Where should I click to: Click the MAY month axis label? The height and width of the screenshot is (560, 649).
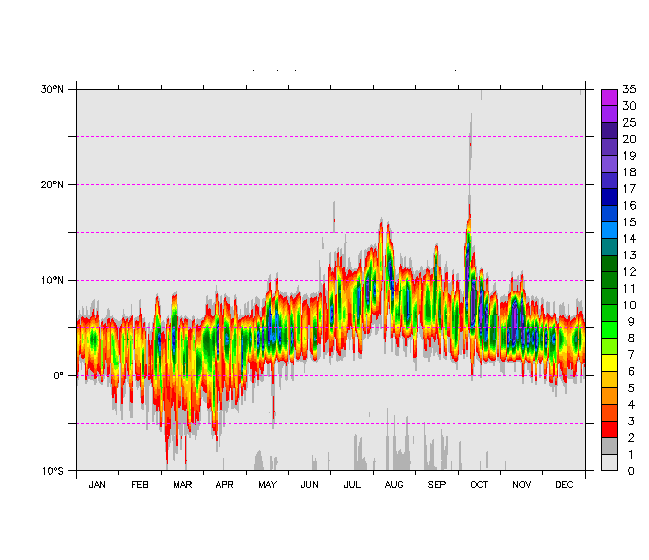pos(267,485)
